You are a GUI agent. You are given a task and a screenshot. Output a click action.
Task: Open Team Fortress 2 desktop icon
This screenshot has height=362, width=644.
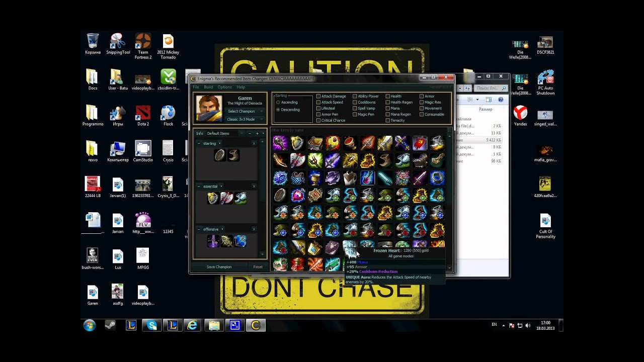143,47
